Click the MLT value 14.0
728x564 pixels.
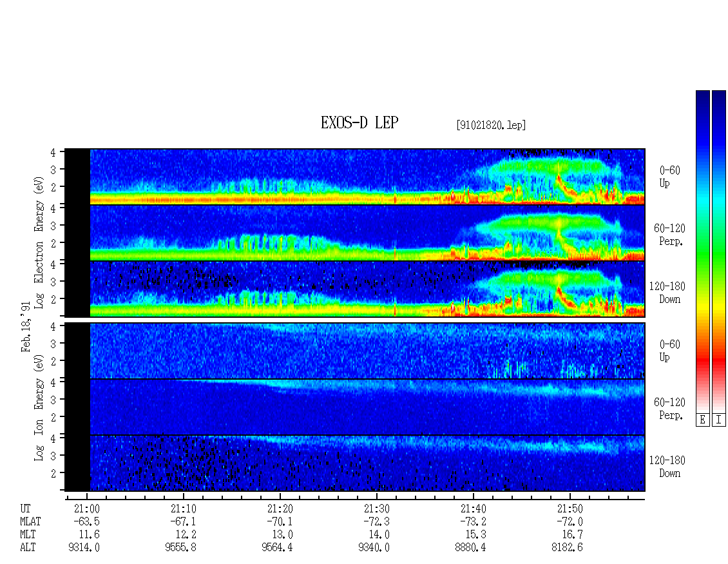379,535
